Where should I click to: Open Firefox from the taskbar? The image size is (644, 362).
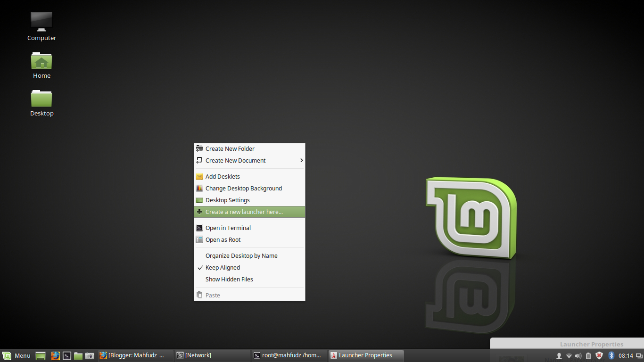[56, 355]
